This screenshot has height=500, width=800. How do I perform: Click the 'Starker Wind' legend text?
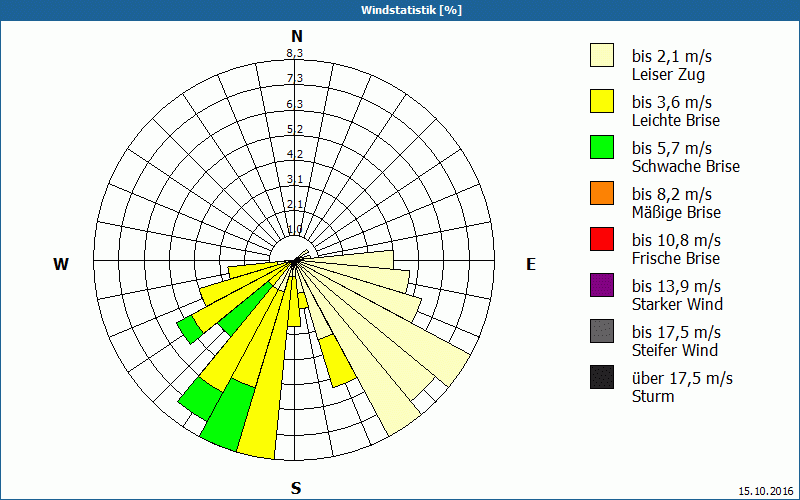[x=677, y=304]
